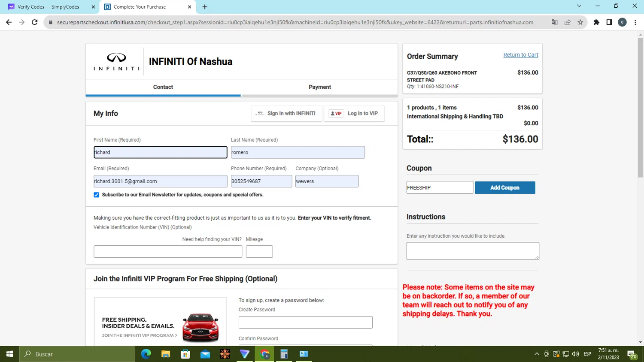Click the Mileage field
Image resolution: width=644 pixels, height=362 pixels.
tap(259, 252)
